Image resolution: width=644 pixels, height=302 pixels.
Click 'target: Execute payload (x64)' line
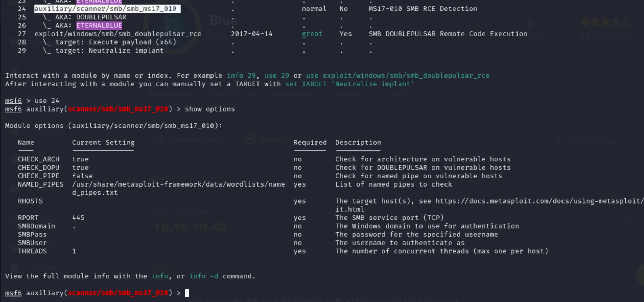click(116, 42)
